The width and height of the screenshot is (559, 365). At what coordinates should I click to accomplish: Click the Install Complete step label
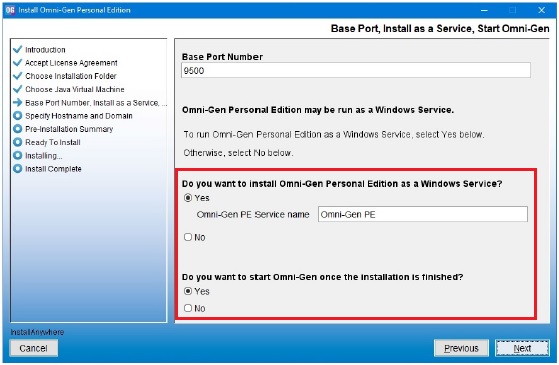pyautogui.click(x=53, y=169)
